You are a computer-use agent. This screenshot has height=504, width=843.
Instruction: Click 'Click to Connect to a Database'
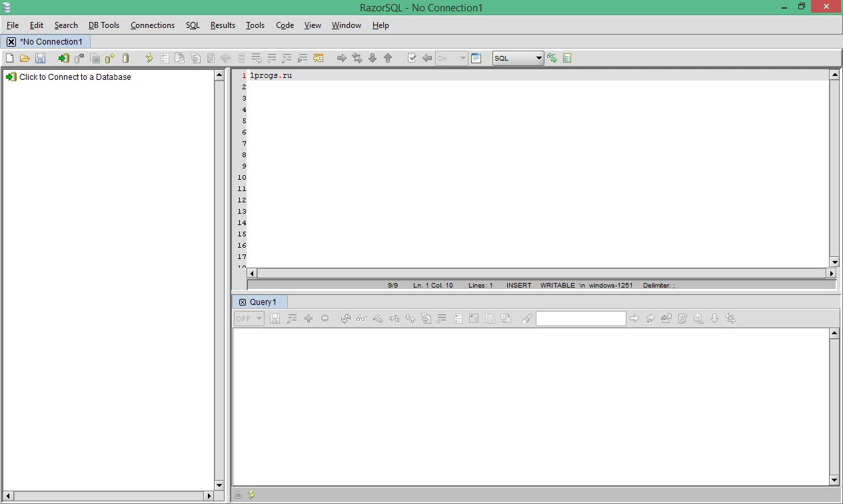pos(75,77)
